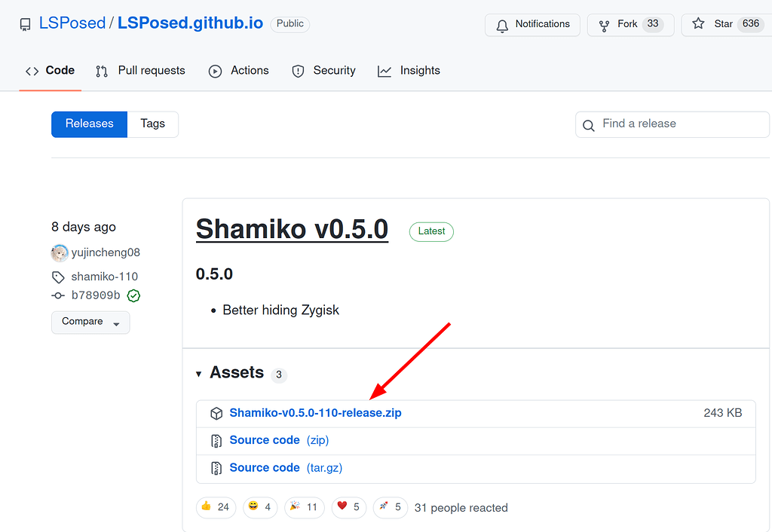The width and height of the screenshot is (772, 532).
Task: Click inside the Find a release field
Action: coord(648,124)
